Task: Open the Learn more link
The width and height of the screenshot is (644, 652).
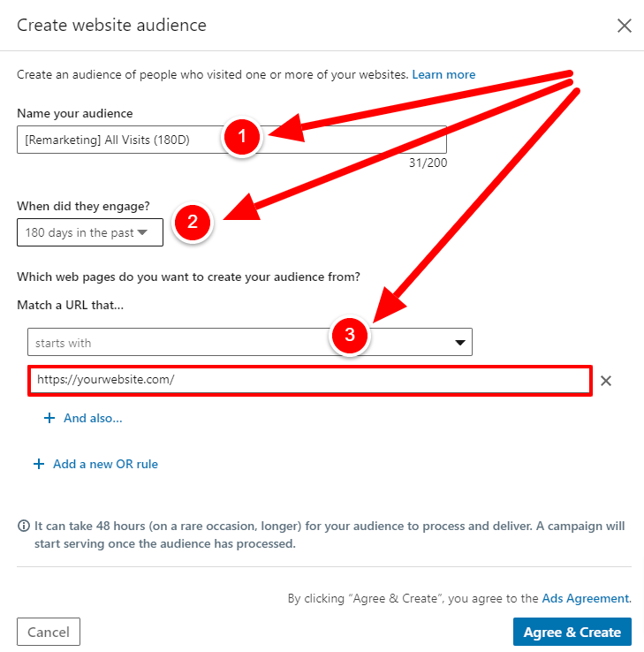Action: coord(443,74)
